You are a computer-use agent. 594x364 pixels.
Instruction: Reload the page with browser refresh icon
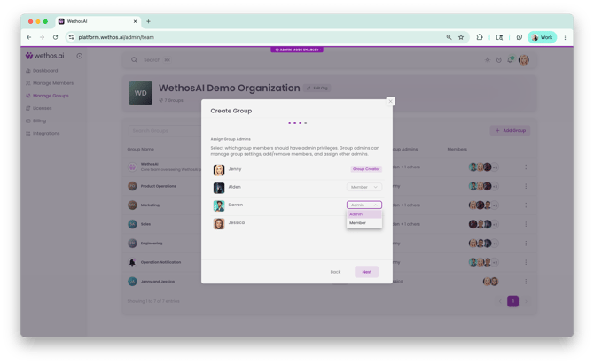55,37
